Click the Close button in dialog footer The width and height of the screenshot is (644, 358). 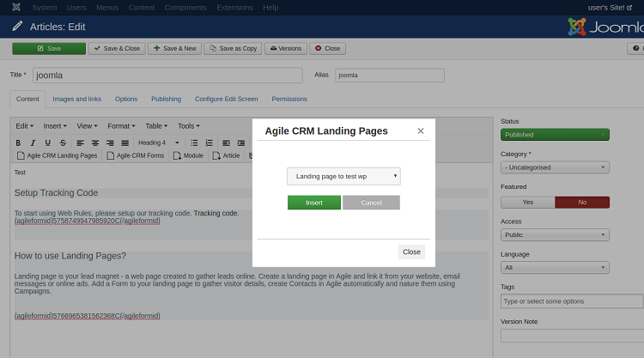(411, 252)
